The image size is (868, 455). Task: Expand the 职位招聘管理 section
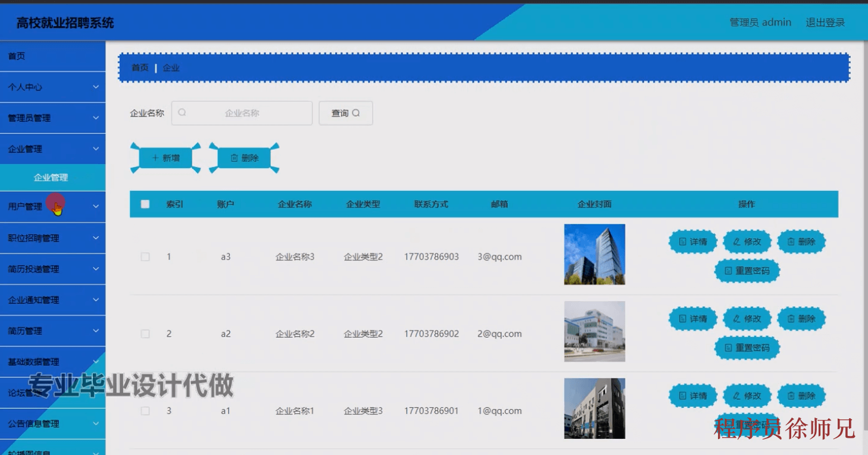pyautogui.click(x=53, y=238)
